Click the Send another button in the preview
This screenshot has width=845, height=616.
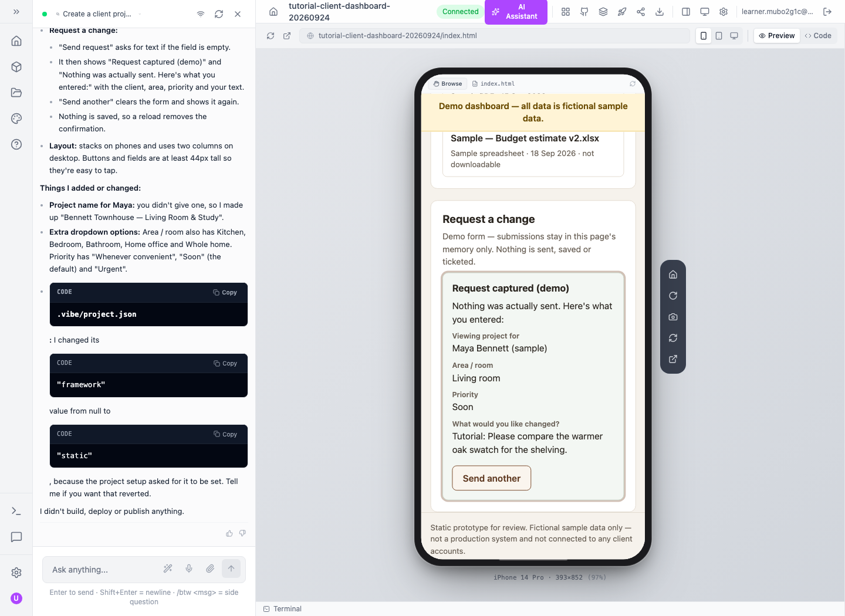pyautogui.click(x=492, y=478)
